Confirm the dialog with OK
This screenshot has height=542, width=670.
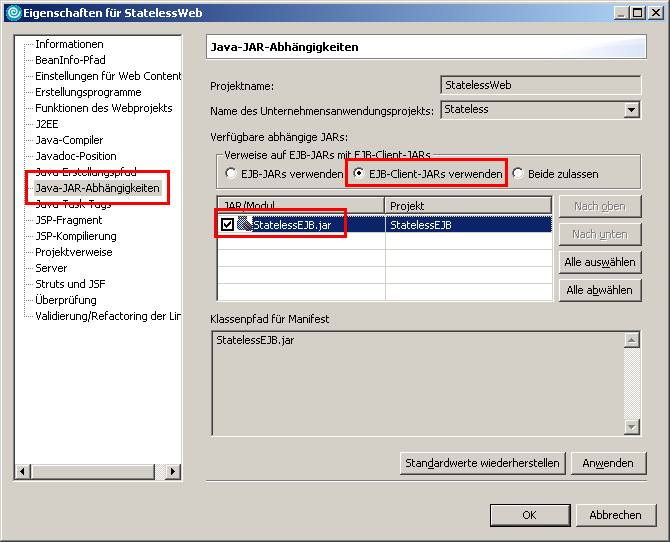[x=530, y=515]
